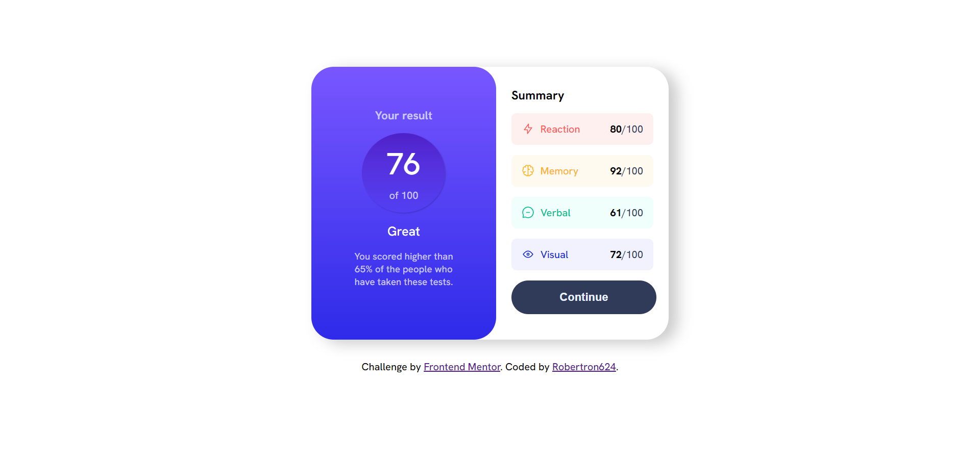This screenshot has height=460, width=980.
Task: Select the Memory score row
Action: (x=582, y=171)
